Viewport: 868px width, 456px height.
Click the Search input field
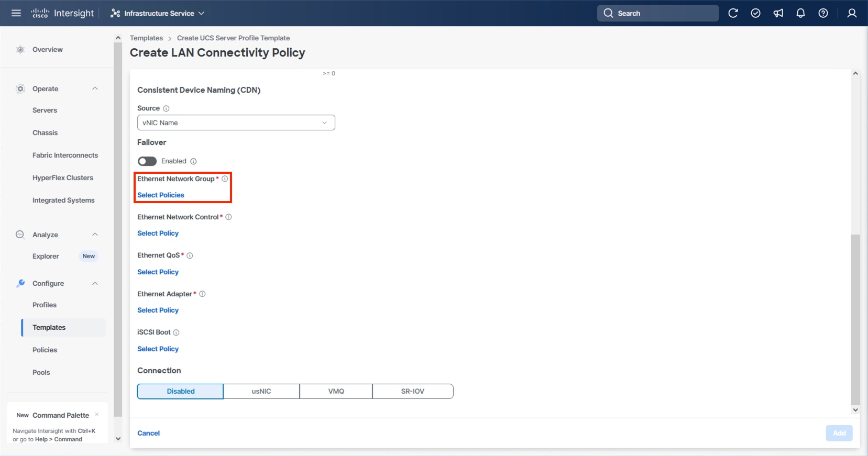pos(658,13)
